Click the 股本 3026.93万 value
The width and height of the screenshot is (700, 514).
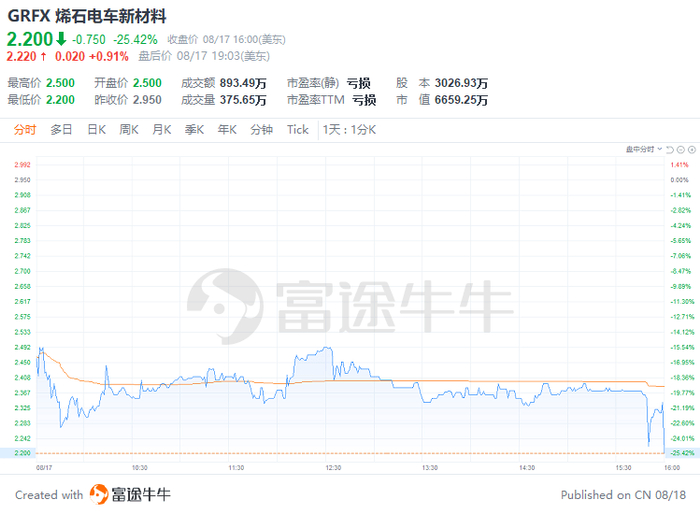point(461,83)
